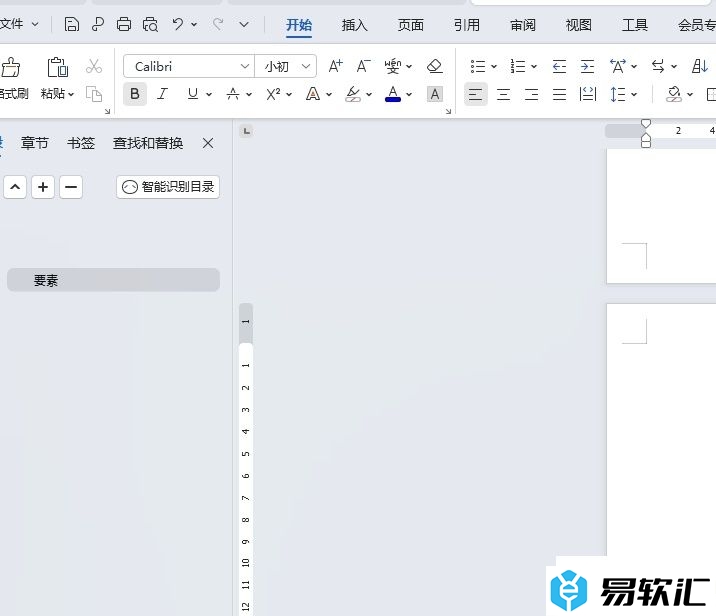
Task: Open the 文件 menu dropdown
Action: [18, 24]
